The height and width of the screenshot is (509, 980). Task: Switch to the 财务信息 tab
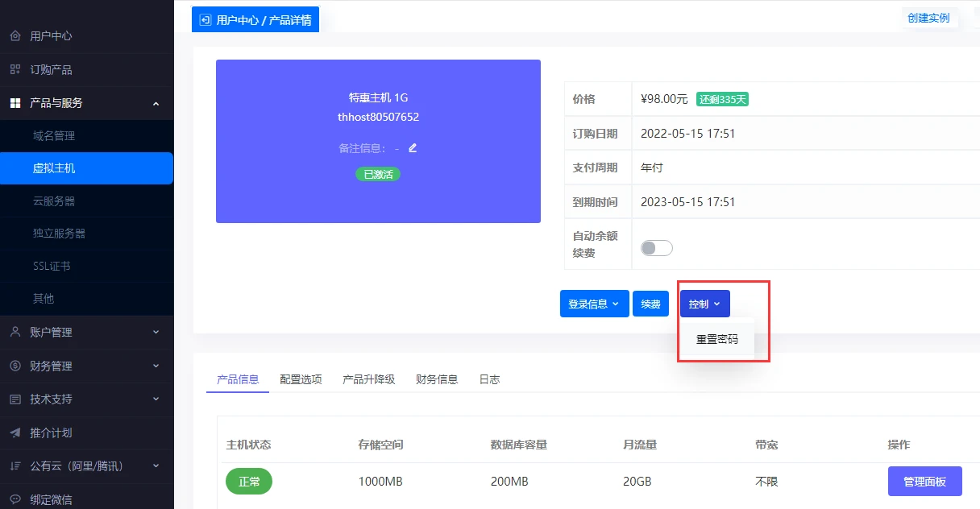tap(437, 379)
